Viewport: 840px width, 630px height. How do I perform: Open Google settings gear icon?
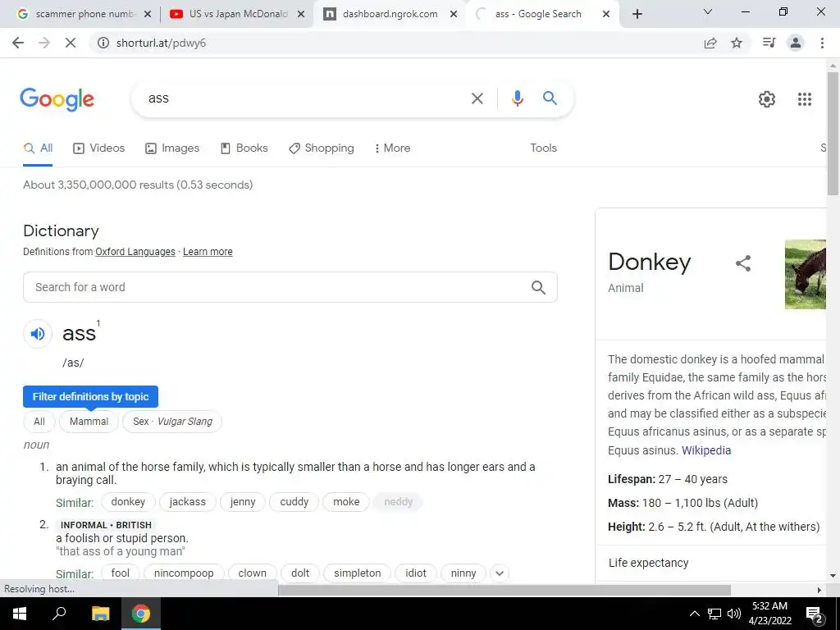(767, 99)
